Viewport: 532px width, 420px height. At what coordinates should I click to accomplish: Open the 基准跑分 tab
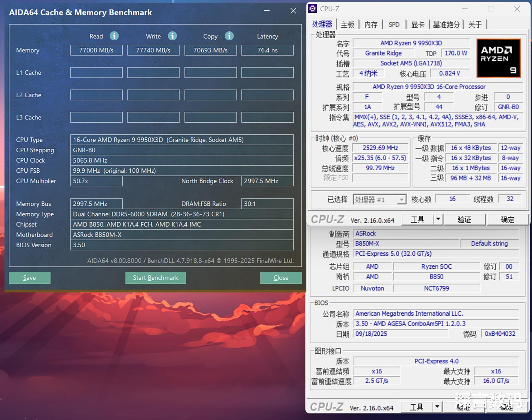coord(446,25)
